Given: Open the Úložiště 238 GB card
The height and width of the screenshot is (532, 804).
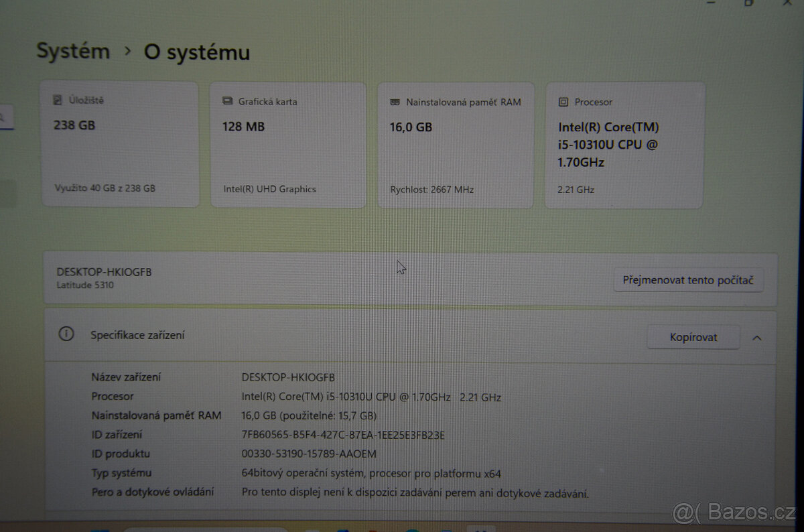Looking at the screenshot, I should point(119,143).
